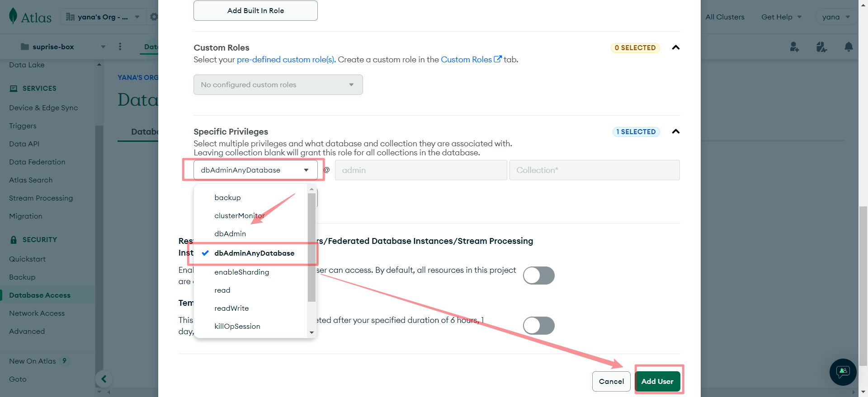Open the dbAdminAnyDatabase privilege dropdown
The width and height of the screenshot is (868, 397).
(x=255, y=170)
